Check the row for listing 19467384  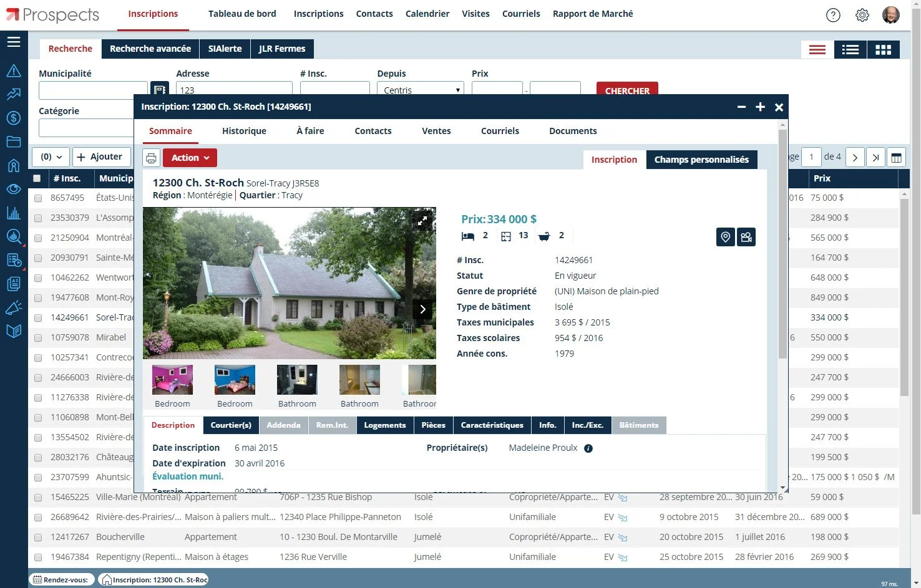coord(38,557)
